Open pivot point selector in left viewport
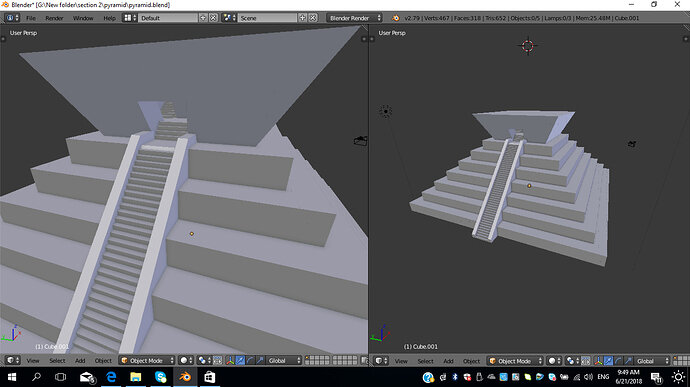This screenshot has width=690, height=387. (204, 361)
